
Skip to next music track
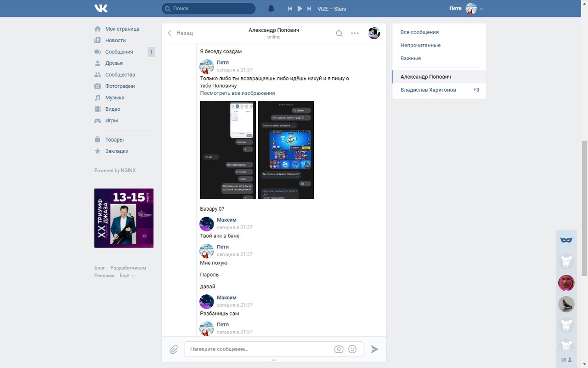click(x=309, y=9)
